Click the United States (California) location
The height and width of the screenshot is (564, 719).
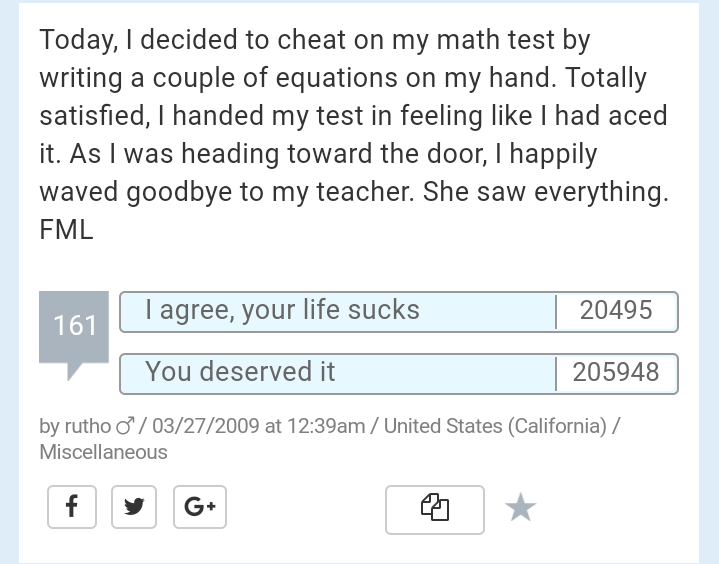click(495, 426)
